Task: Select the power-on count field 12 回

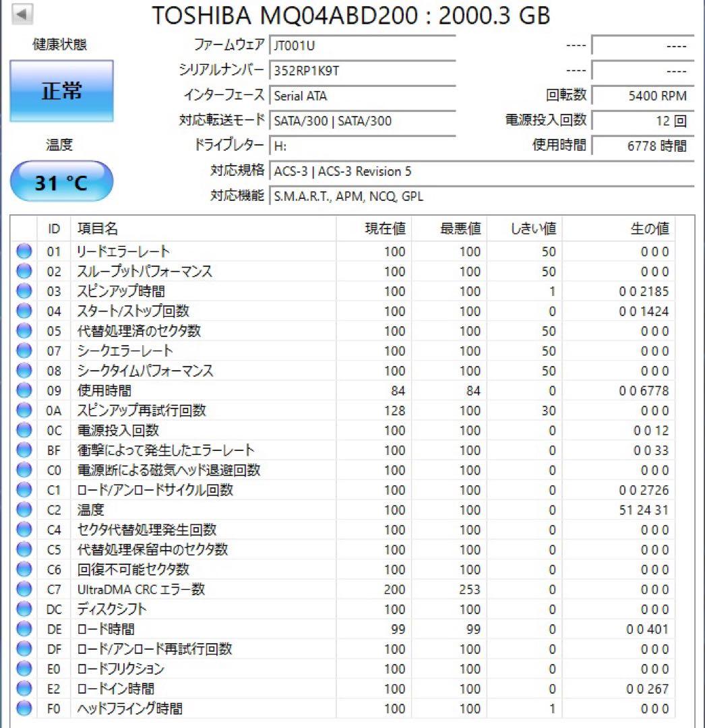Action: point(643,121)
